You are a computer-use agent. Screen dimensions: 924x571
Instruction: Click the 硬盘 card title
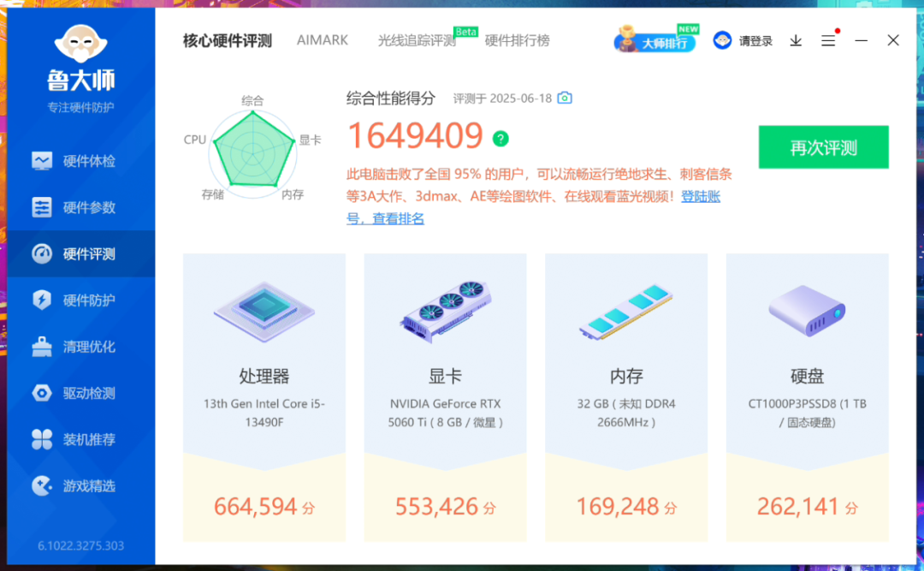pyautogui.click(x=807, y=376)
